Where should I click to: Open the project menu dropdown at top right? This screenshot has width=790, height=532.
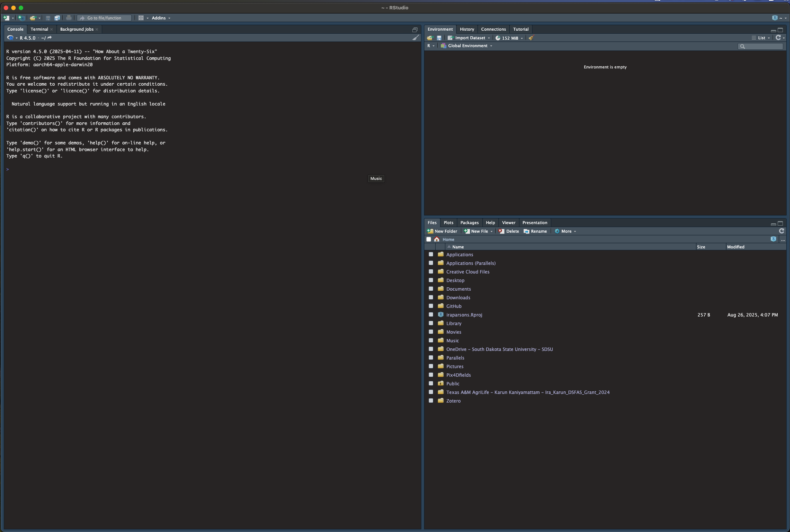(780, 18)
